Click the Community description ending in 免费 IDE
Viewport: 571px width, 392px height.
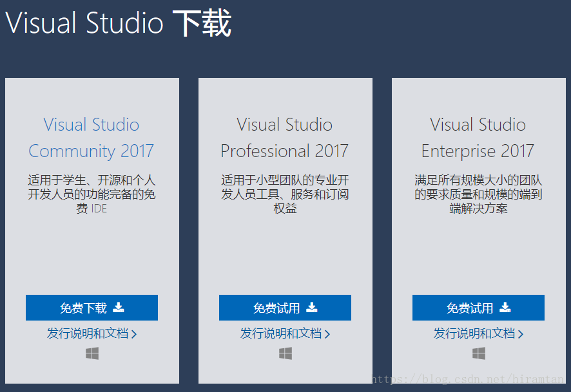point(92,194)
